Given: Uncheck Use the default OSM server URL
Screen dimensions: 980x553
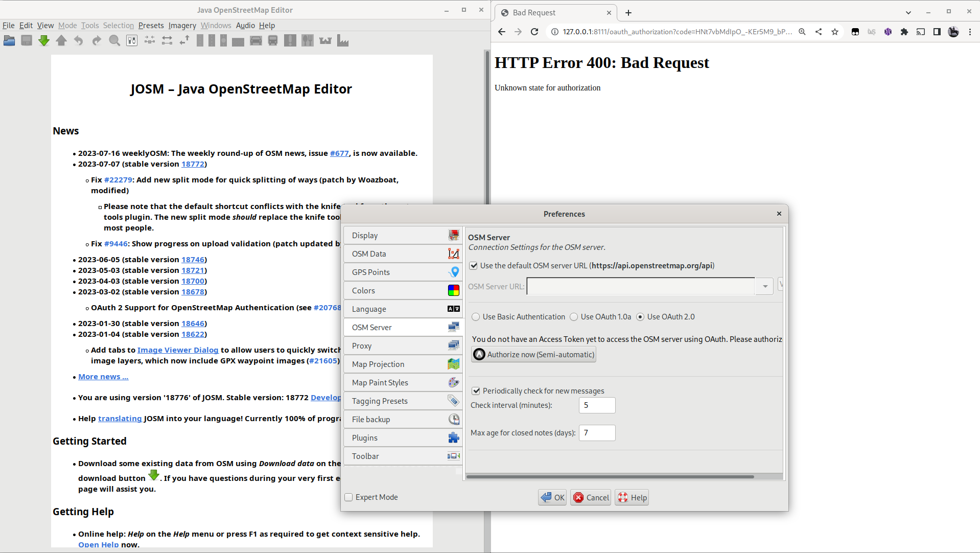Looking at the screenshot, I should pos(474,266).
